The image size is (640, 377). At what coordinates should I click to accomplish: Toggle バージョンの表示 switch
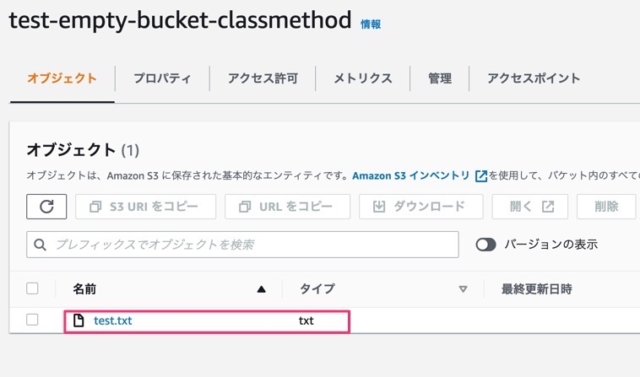point(486,244)
